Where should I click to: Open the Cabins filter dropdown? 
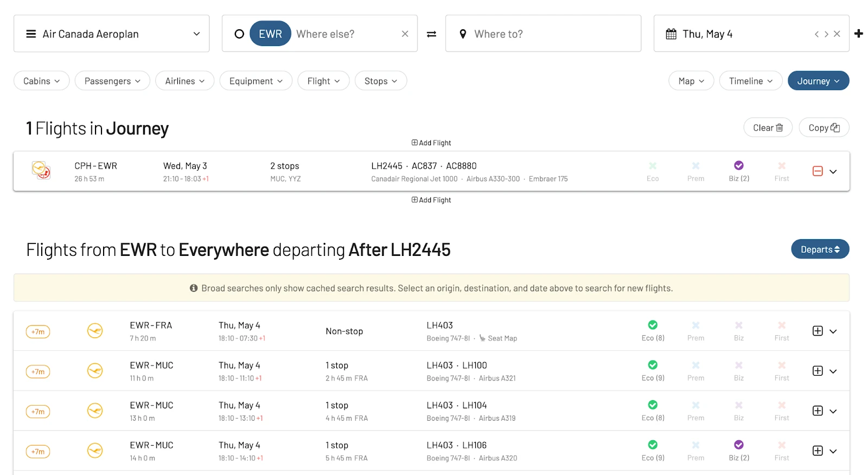41,81
